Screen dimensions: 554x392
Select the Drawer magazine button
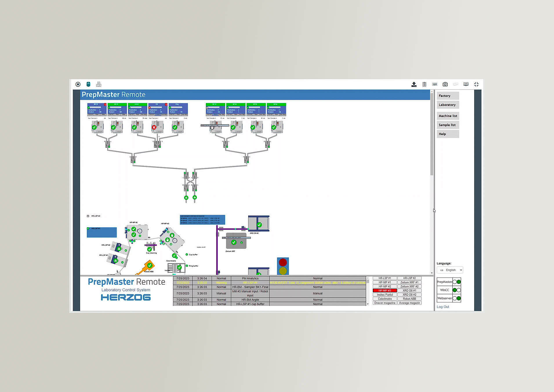385,303
